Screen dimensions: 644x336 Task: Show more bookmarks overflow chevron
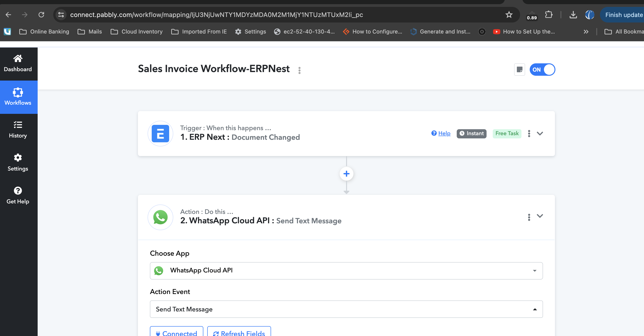(586, 31)
